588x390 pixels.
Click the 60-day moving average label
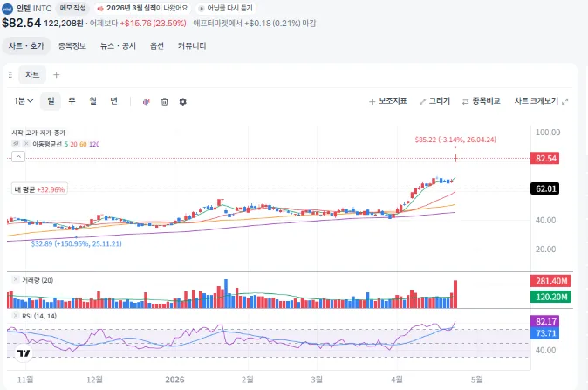83,144
